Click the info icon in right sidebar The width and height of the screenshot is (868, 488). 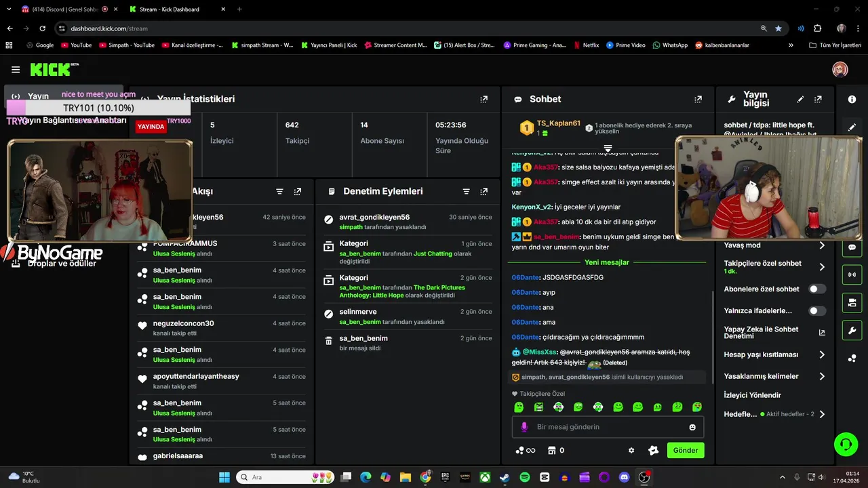[852, 99]
